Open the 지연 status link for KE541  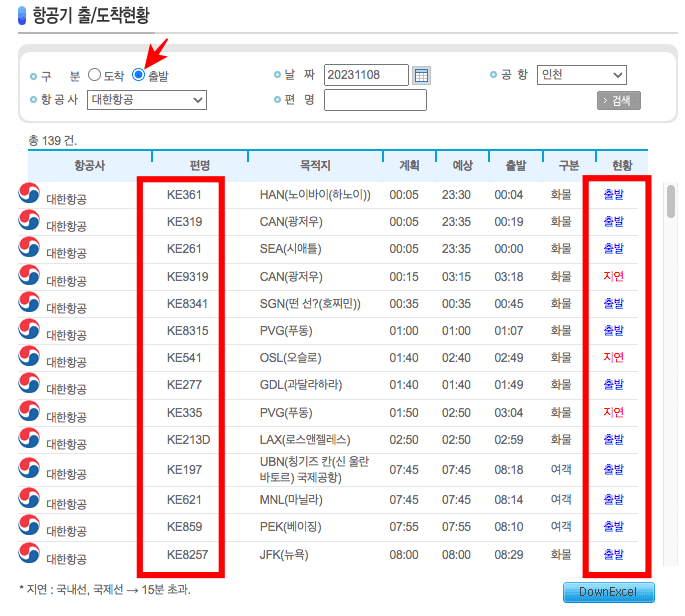[x=613, y=357]
